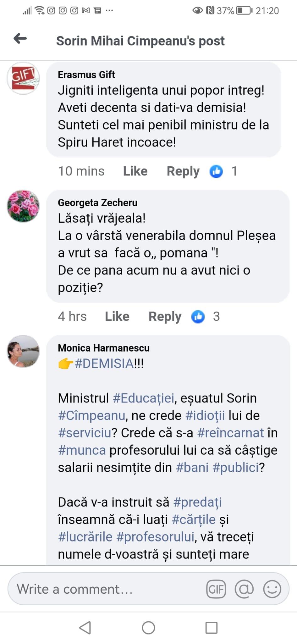This screenshot has height=644, width=297.
Task: Reply to Georgeta Zecheru's comment
Action: click(x=165, y=317)
